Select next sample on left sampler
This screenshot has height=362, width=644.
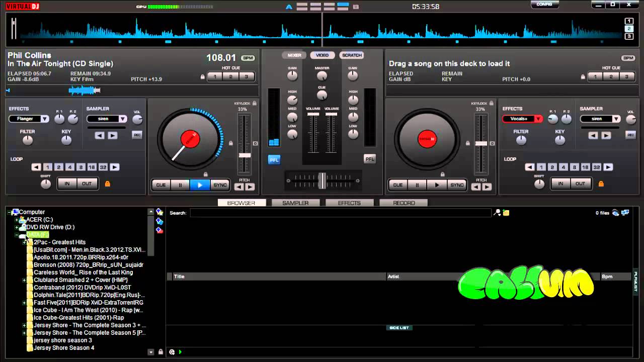point(113,135)
